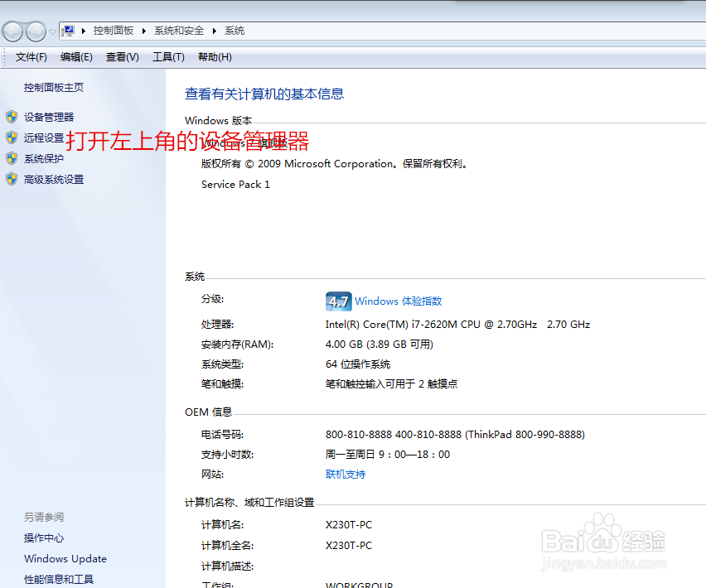The image size is (706, 588).
Task: Select the Service Pack 1 text
Action: (235, 185)
